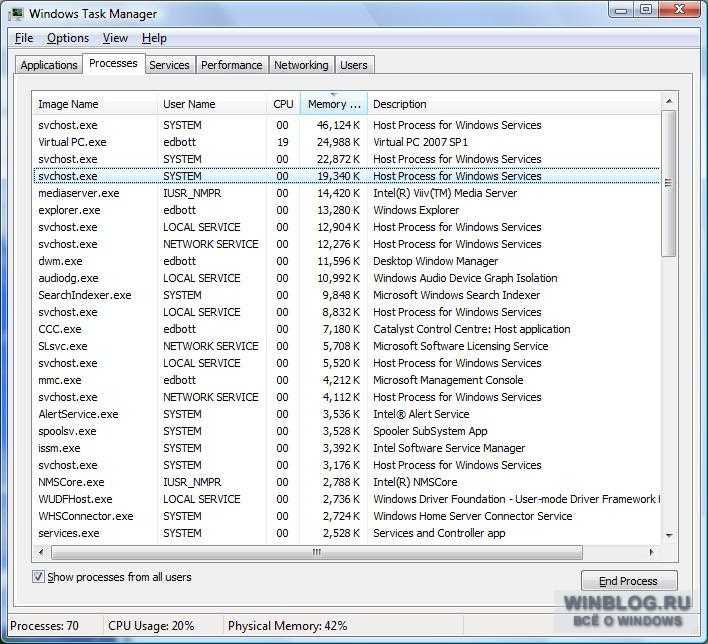
Task: Click the CPU Usage: 20% status entry
Action: tap(151, 626)
